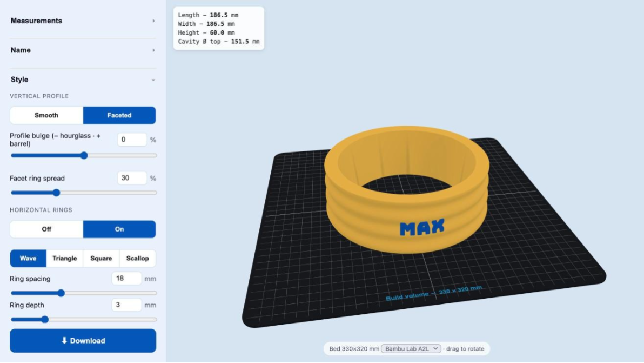The height and width of the screenshot is (363, 644).
Task: Click the 'Build volume — 330 × 320 mm' label
Action: 434,293
